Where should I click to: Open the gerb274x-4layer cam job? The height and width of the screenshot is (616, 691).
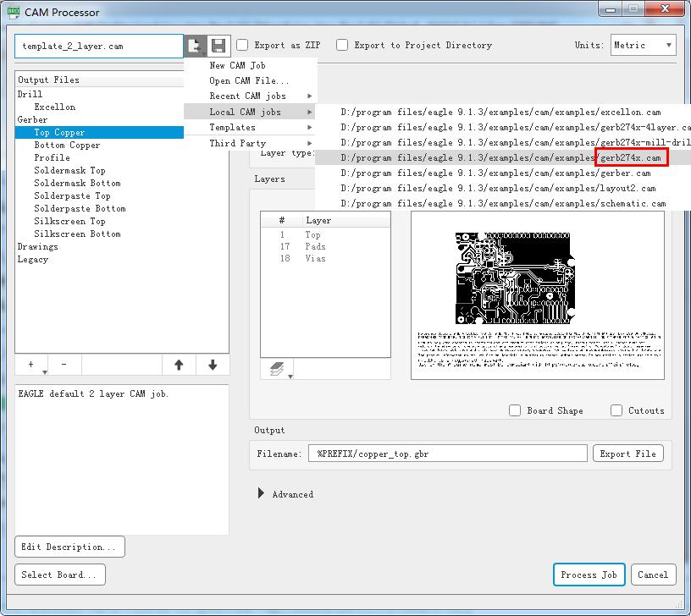503,127
